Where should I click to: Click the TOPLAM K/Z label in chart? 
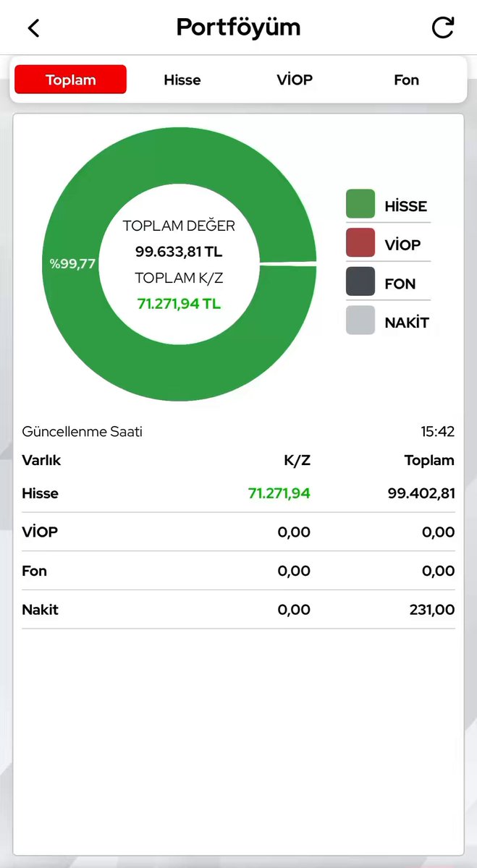click(179, 278)
